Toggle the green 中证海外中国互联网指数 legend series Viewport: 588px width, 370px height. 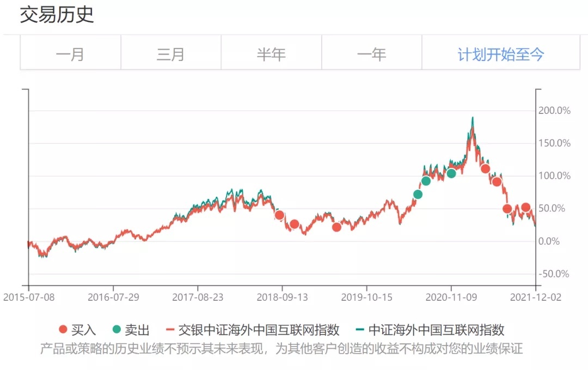[x=429, y=330]
